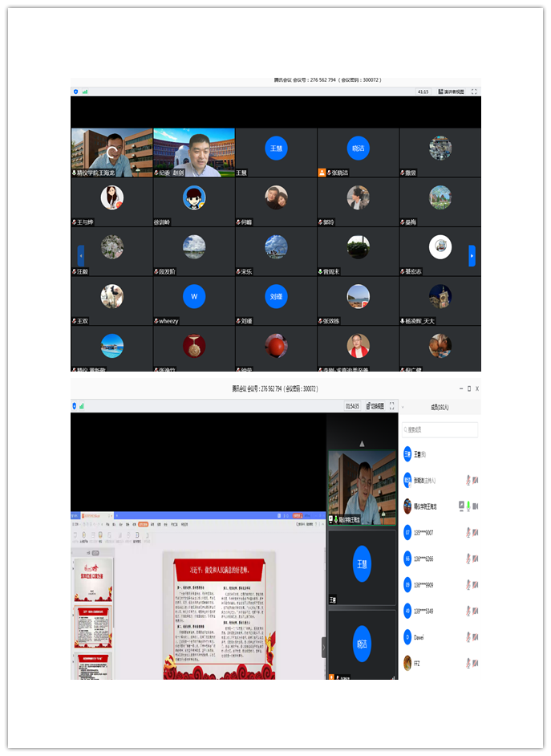Viewport: 551px width, 756px height.
Task: Click 晓洁 blue avatar in the grid view
Action: click(x=359, y=148)
